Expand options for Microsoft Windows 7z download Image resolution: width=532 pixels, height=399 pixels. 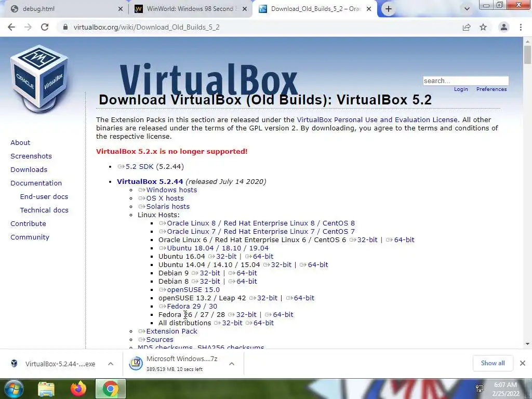(232, 364)
